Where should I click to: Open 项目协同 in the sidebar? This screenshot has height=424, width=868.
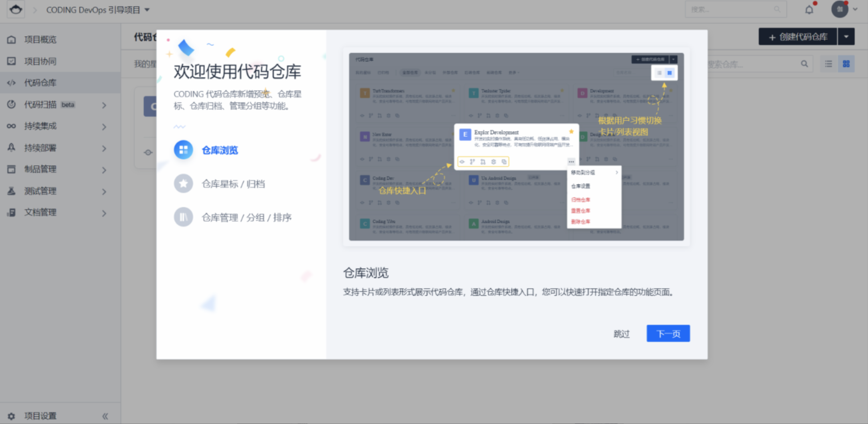(60, 61)
